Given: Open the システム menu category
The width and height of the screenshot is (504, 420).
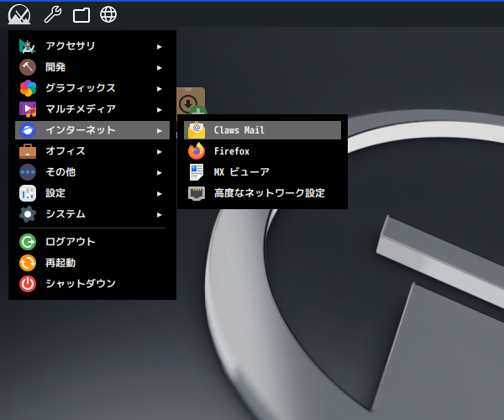Looking at the screenshot, I should click(92, 214).
